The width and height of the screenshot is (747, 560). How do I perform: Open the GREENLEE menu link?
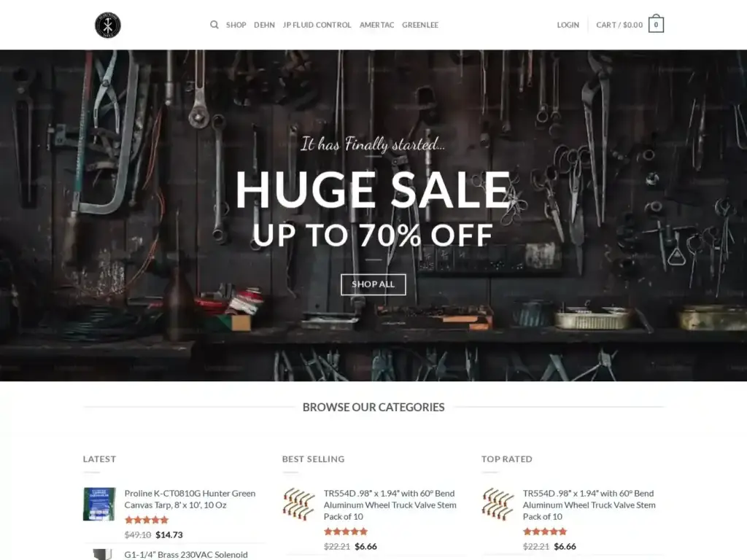[x=420, y=25]
